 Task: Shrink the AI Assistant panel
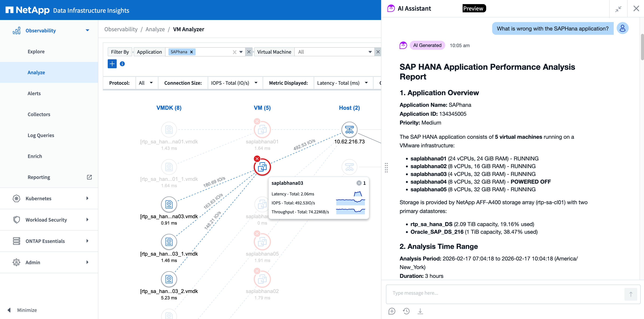[x=618, y=9]
